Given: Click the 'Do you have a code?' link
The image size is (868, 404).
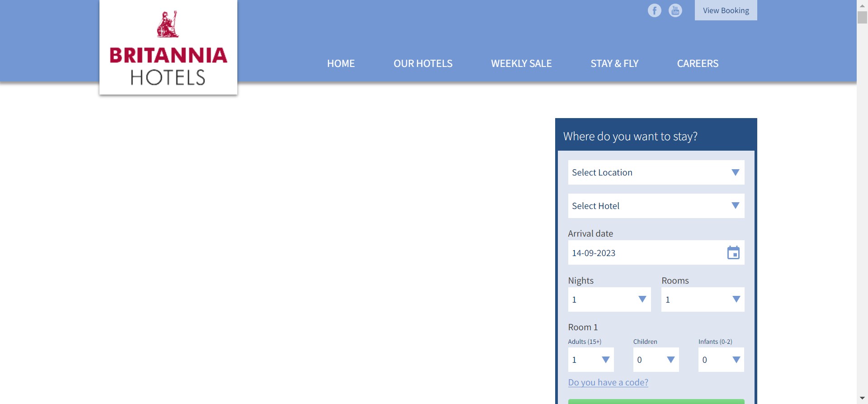Looking at the screenshot, I should (x=608, y=382).
